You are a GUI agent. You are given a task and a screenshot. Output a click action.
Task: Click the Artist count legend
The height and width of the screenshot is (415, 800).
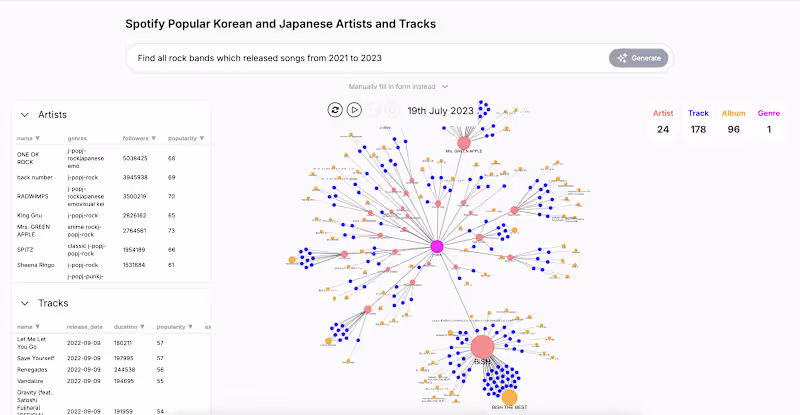point(663,121)
